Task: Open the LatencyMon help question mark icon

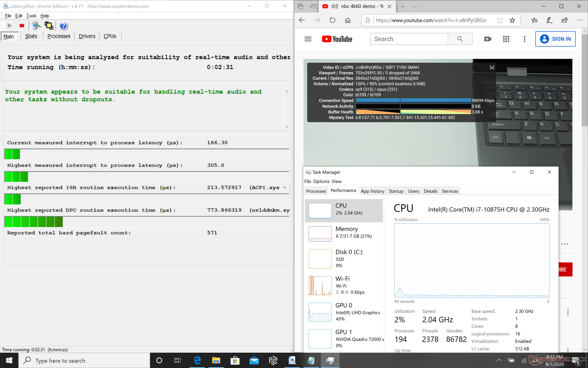Action: 63,26
